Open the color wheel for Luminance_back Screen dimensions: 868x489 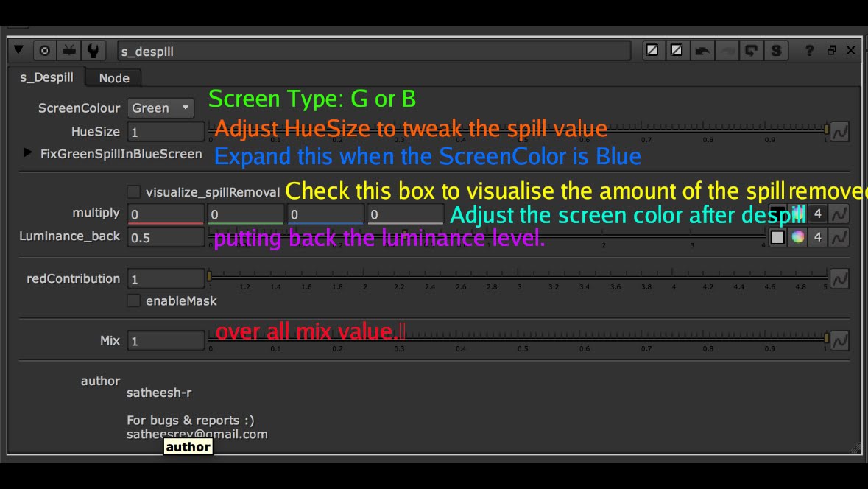[797, 237]
